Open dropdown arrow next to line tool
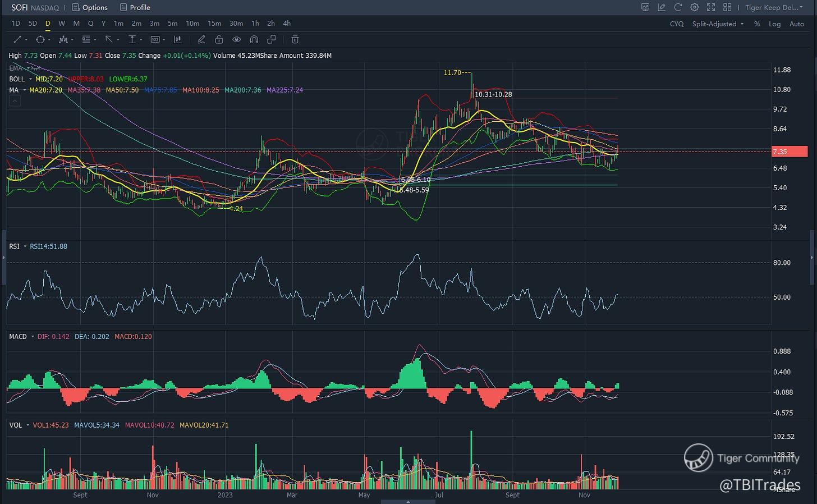This screenshot has width=817, height=504. (x=26, y=40)
